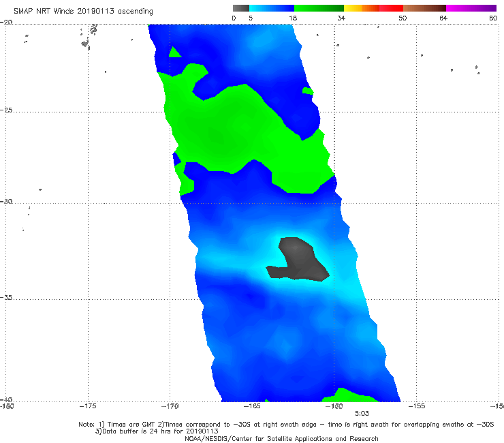Click the "-35" latitude axis label

6,297
